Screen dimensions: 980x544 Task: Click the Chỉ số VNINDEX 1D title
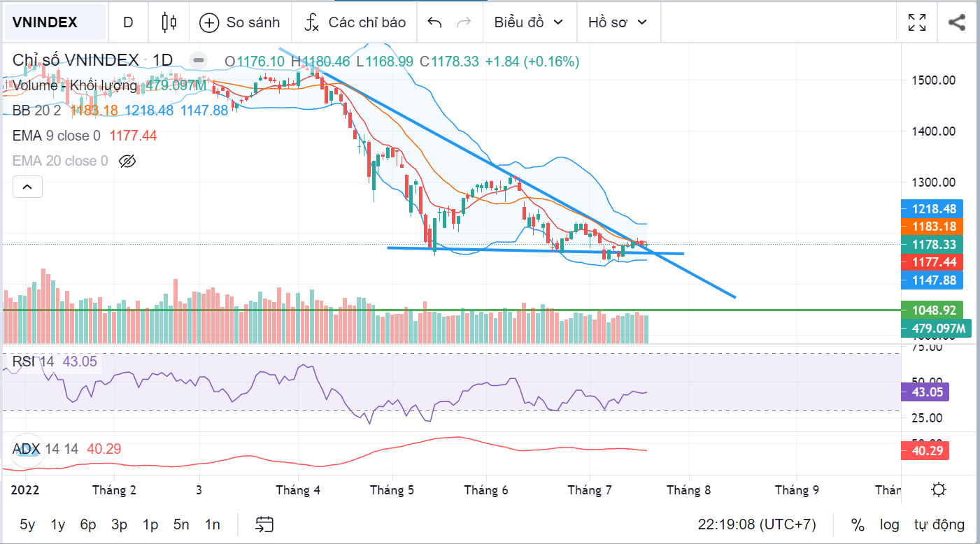[92, 61]
